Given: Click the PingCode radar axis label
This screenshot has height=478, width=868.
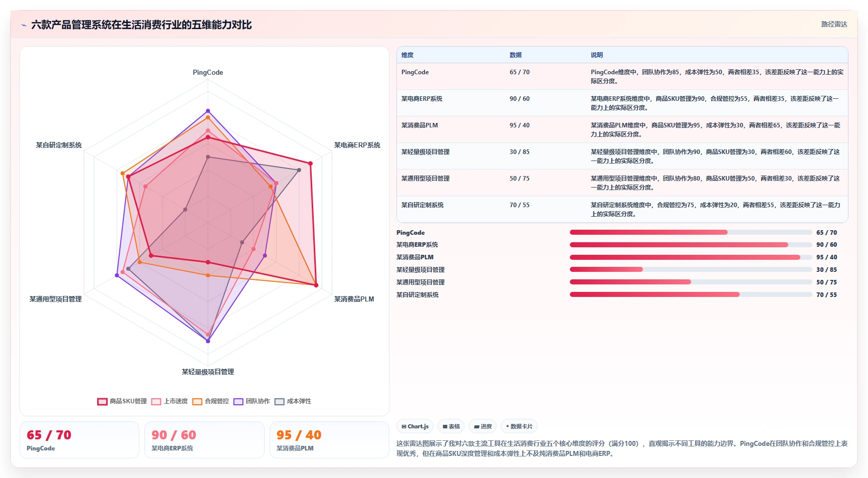Looking at the screenshot, I should pos(208,72).
